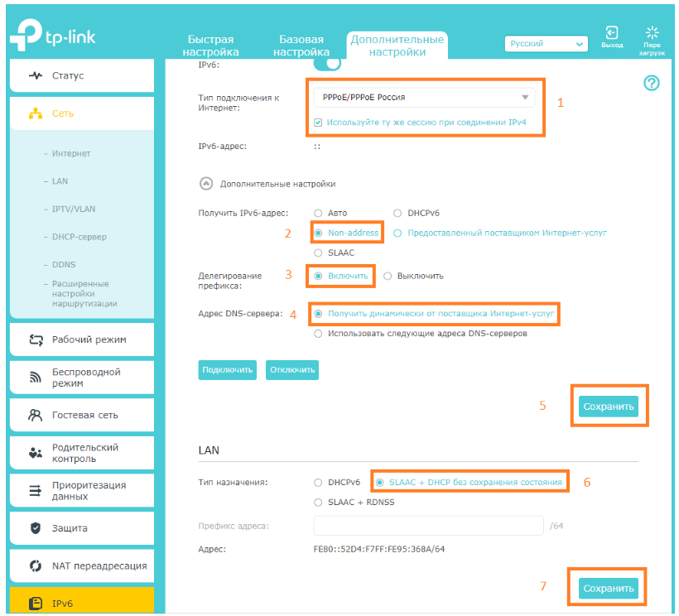Click the Статус pulse icon
Viewport: 679px width, 616px height.
tap(36, 75)
